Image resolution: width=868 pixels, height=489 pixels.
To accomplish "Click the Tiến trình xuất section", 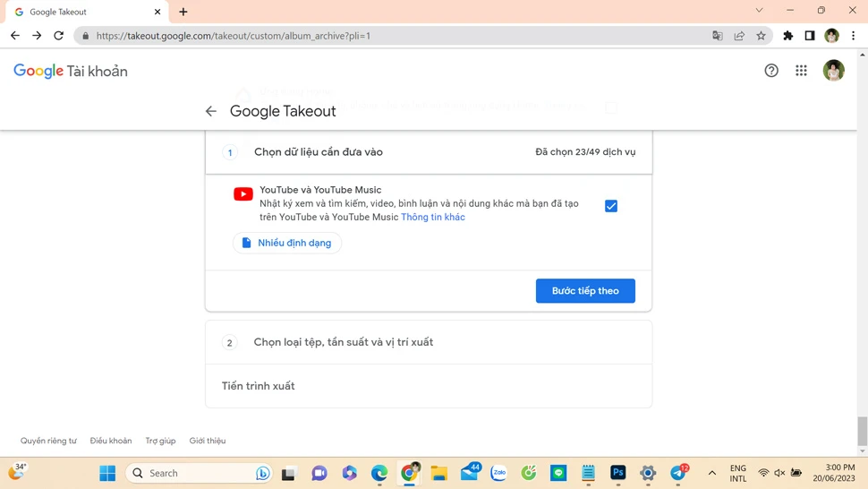I will 429,386.
